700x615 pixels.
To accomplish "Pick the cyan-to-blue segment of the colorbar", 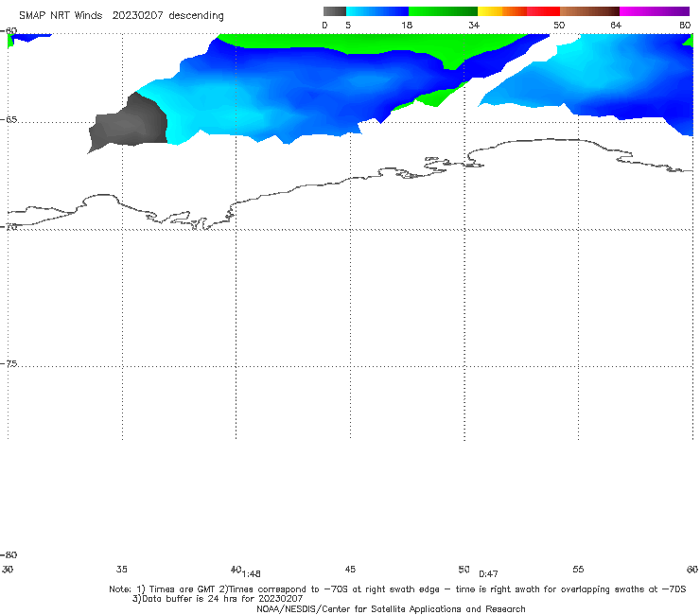I will (x=377, y=11).
